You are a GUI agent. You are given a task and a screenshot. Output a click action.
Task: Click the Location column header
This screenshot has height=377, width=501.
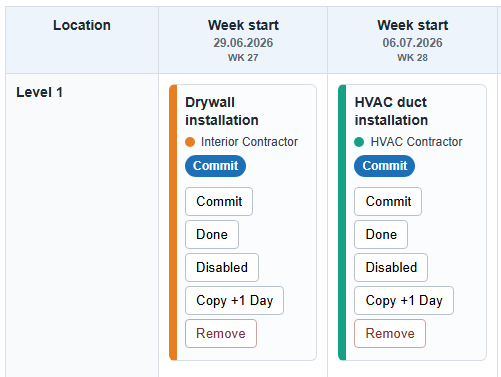click(82, 25)
